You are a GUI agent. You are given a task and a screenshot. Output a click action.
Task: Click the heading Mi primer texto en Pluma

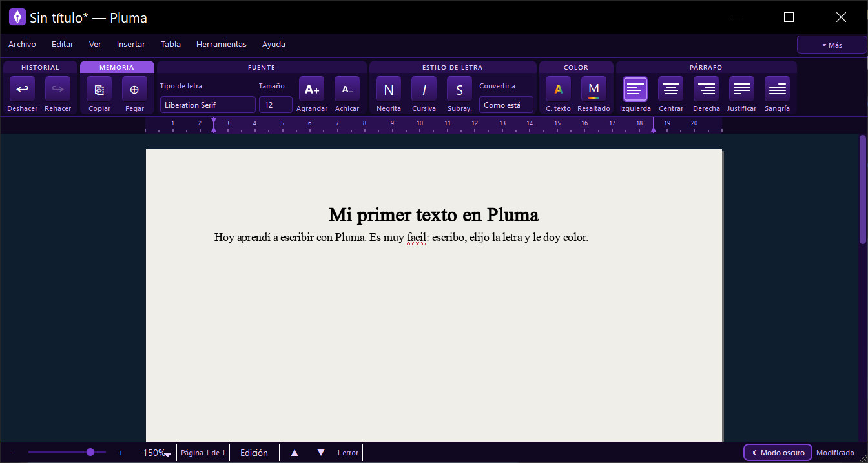433,214
